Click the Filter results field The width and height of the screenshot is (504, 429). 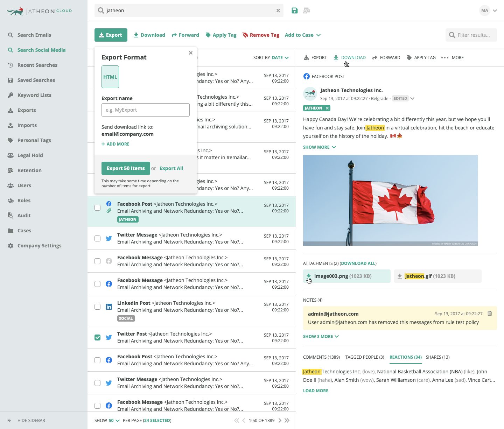point(471,35)
